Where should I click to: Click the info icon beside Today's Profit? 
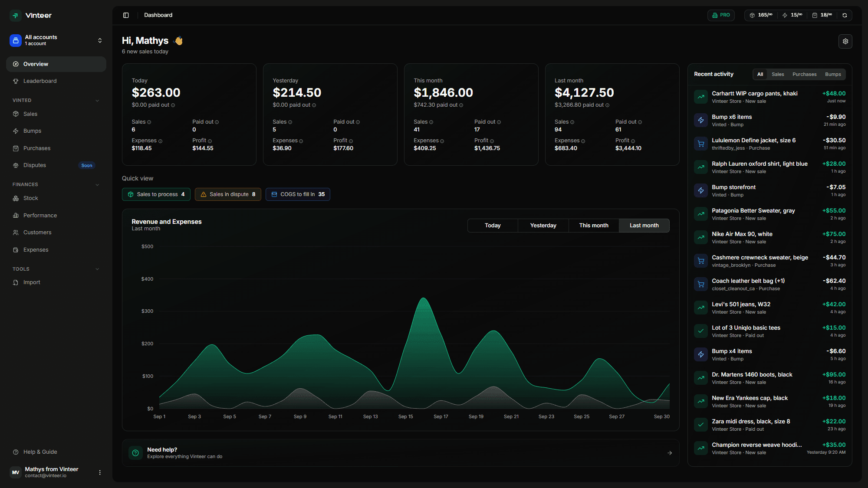tap(210, 141)
